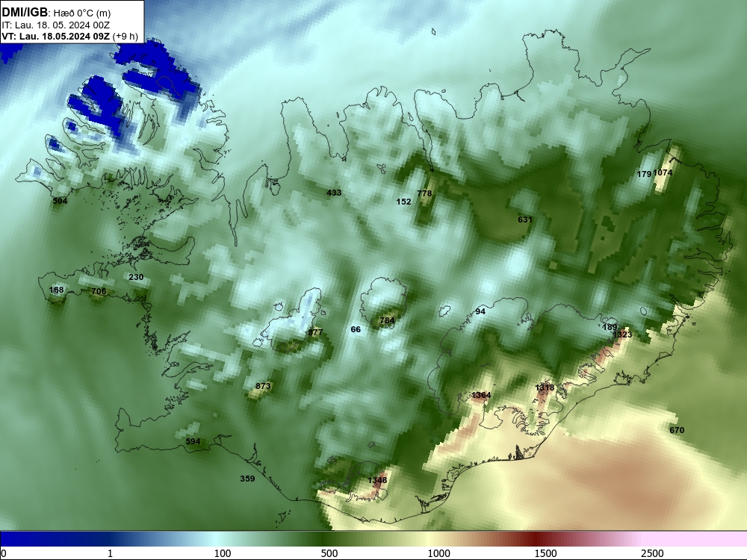
Task: Click the 0 tick on color scale
Action: pos(4,553)
